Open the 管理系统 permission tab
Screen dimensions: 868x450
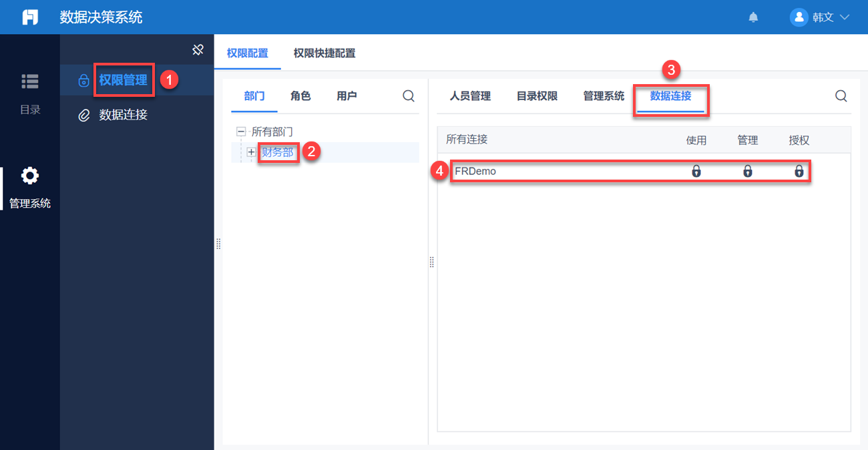tap(604, 96)
